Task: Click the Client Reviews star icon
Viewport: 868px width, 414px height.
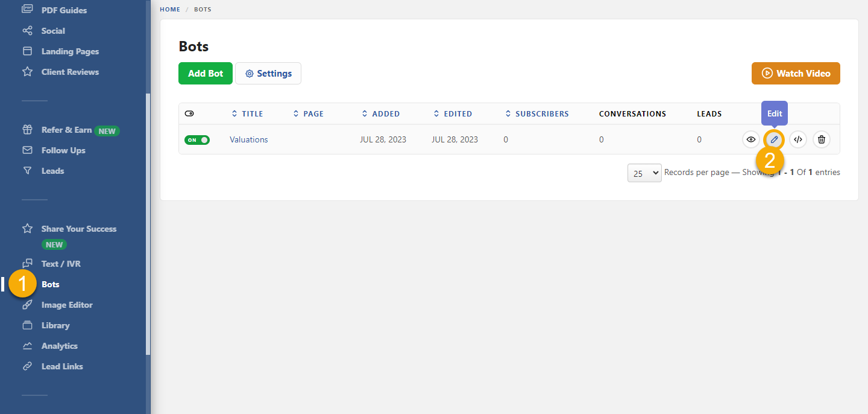Action: [x=27, y=72]
